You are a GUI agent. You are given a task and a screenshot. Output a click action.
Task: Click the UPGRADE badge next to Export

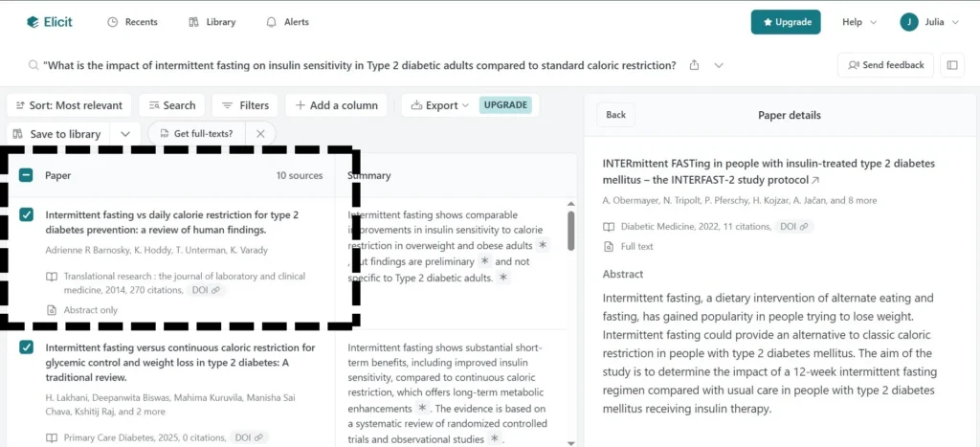pos(505,105)
